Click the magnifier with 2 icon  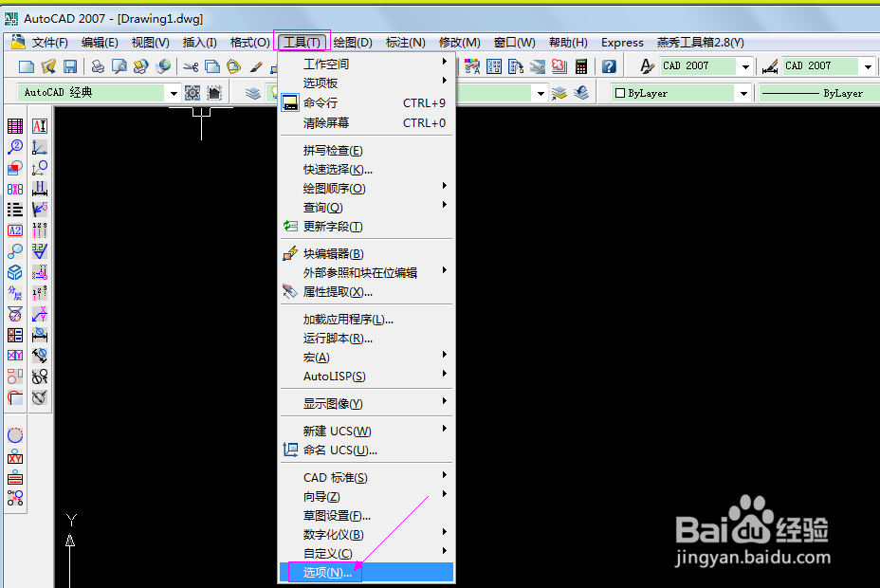tap(15, 147)
